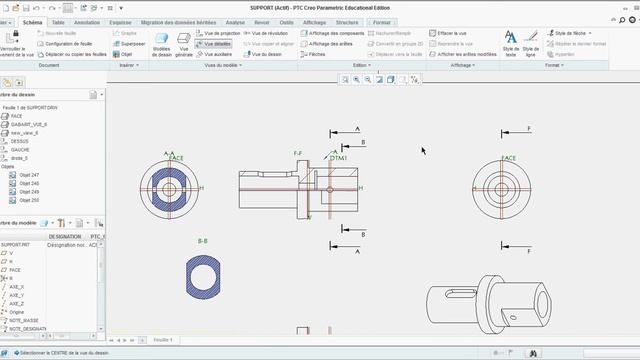Expand the Insérer group dropdown
The image size is (640, 360).
point(129,65)
